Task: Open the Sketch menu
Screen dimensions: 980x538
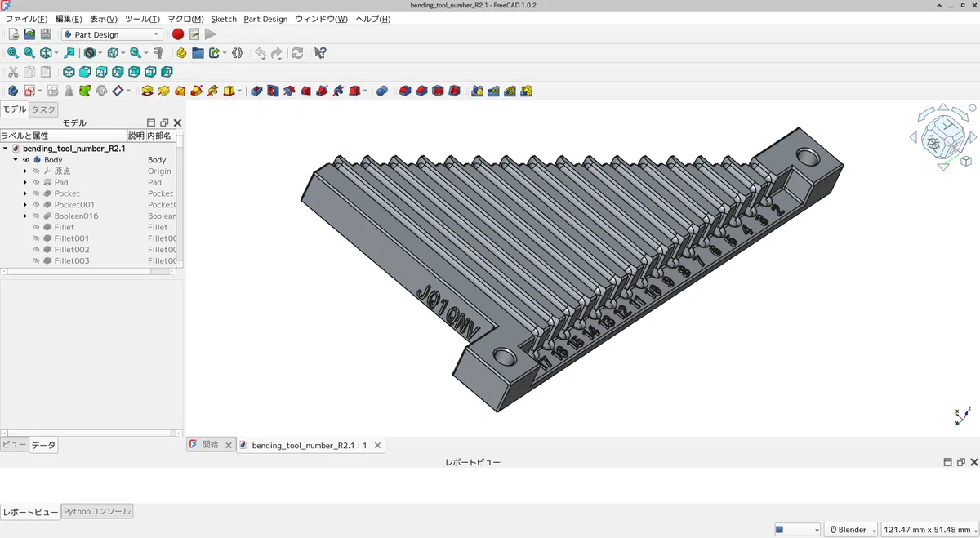Action: coord(224,19)
